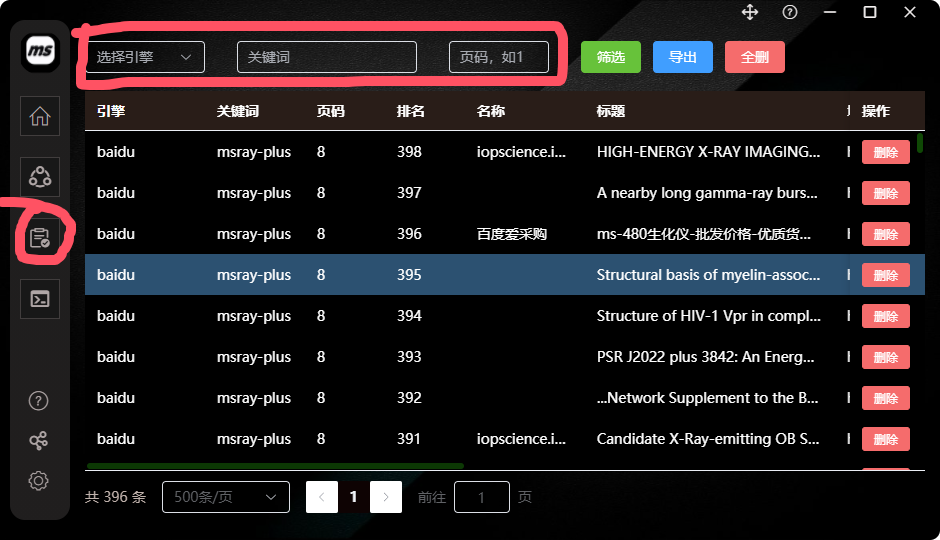The image size is (940, 540).
Task: Click the share nodes sidebar icon
Action: click(38, 441)
